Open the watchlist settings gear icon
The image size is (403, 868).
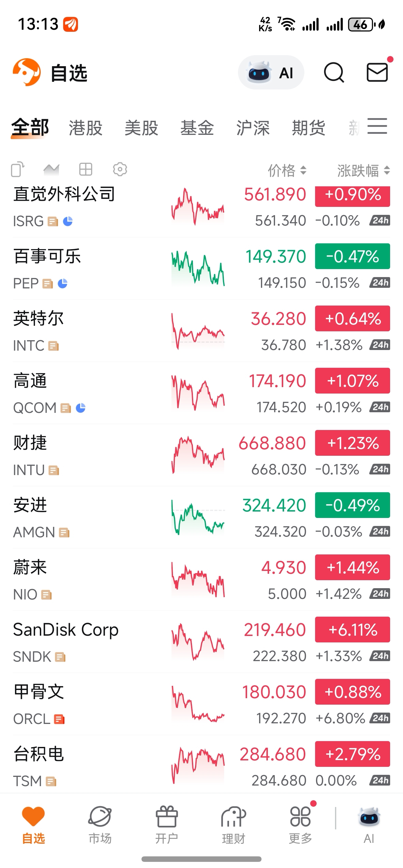pyautogui.click(x=120, y=169)
